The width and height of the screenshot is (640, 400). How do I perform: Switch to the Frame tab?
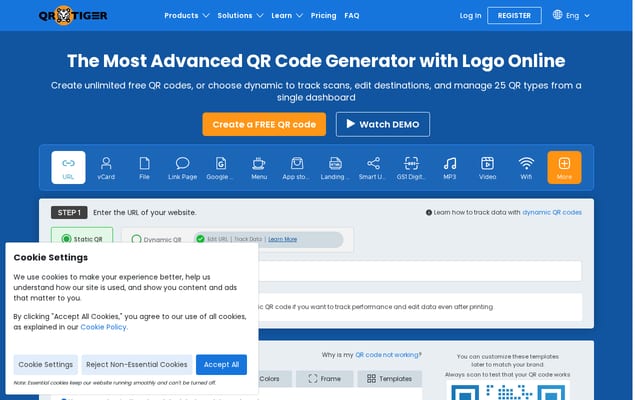click(x=324, y=378)
